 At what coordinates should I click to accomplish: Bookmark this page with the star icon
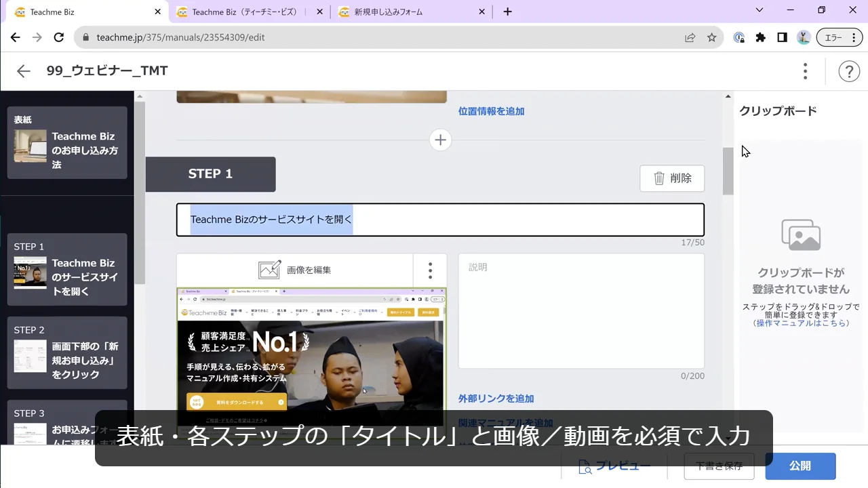point(711,37)
